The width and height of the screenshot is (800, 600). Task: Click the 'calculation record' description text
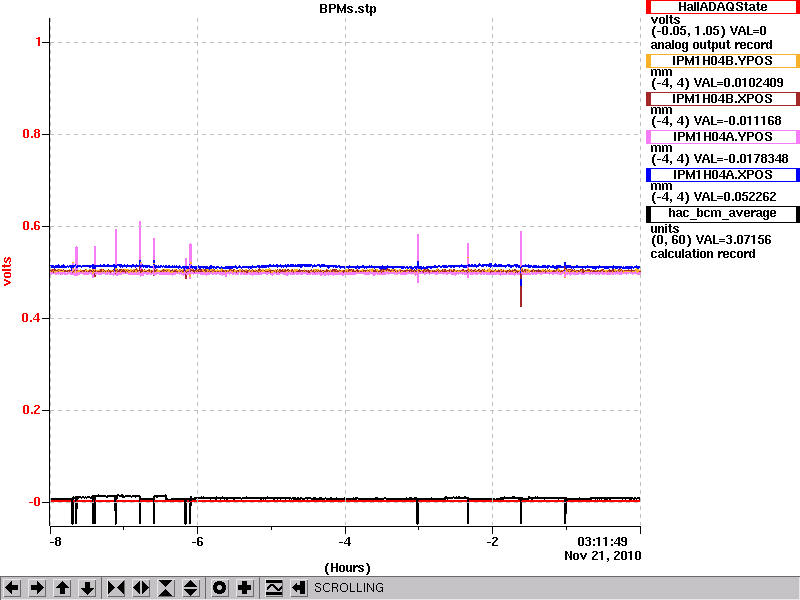tap(703, 254)
